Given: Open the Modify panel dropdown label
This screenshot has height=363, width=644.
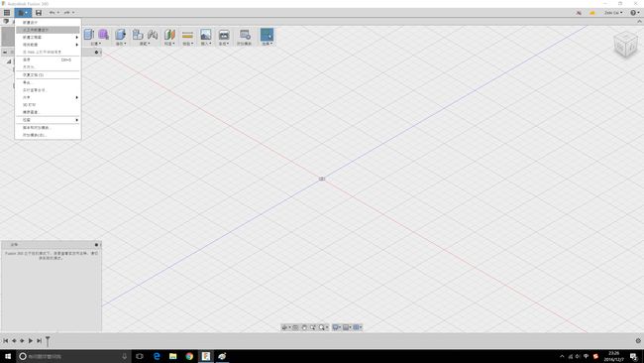Looking at the screenshot, I should 120,44.
